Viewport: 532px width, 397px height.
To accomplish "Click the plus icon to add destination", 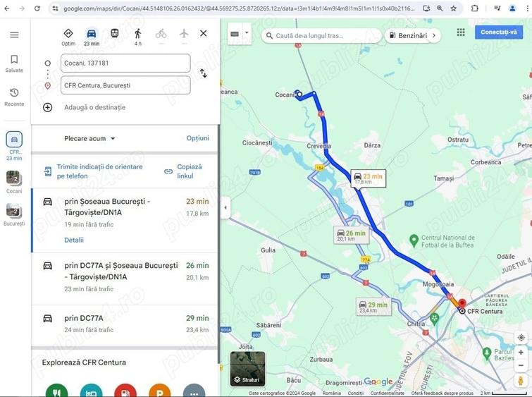I will coord(47,107).
